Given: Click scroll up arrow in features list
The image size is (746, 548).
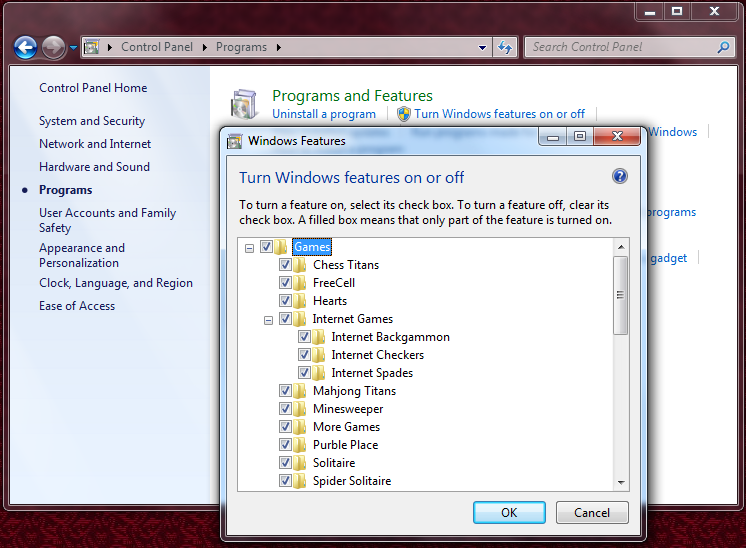Looking at the screenshot, I should click(x=621, y=247).
